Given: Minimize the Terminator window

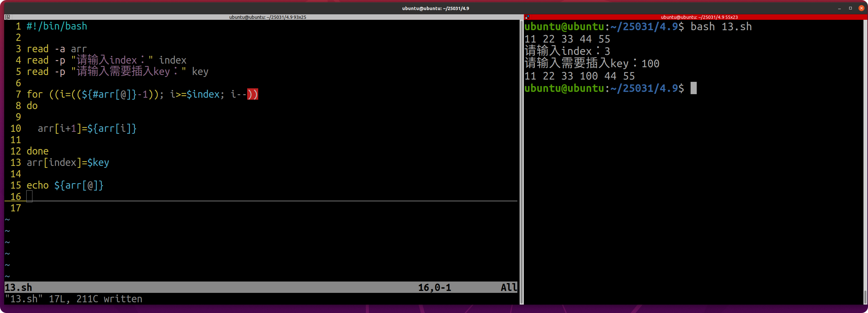Looking at the screenshot, I should [x=839, y=8].
